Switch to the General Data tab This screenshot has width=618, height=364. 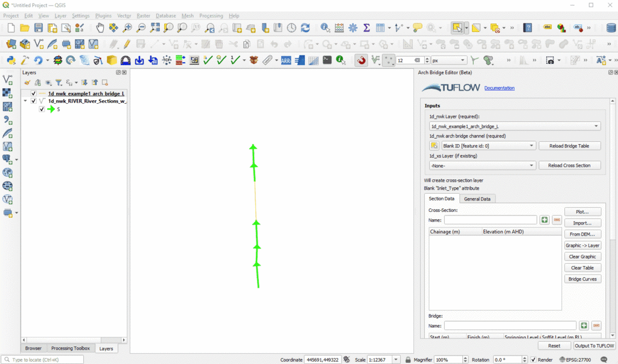pos(477,199)
